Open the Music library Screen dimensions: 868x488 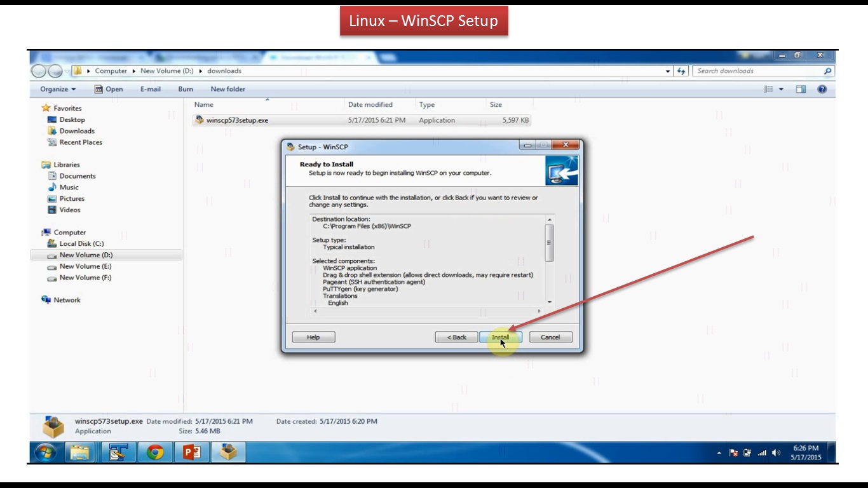pyautogui.click(x=69, y=187)
